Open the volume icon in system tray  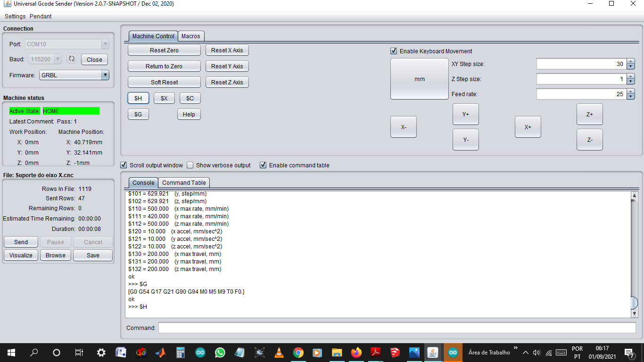(537, 352)
